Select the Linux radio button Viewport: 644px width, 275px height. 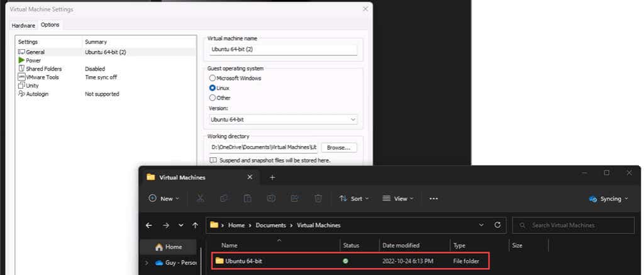coord(213,88)
